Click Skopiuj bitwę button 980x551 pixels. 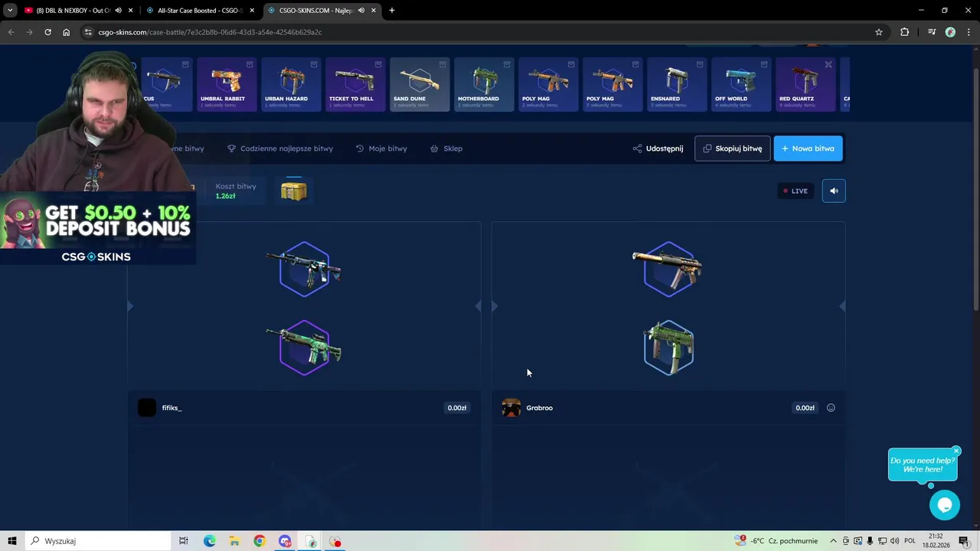[x=732, y=148]
